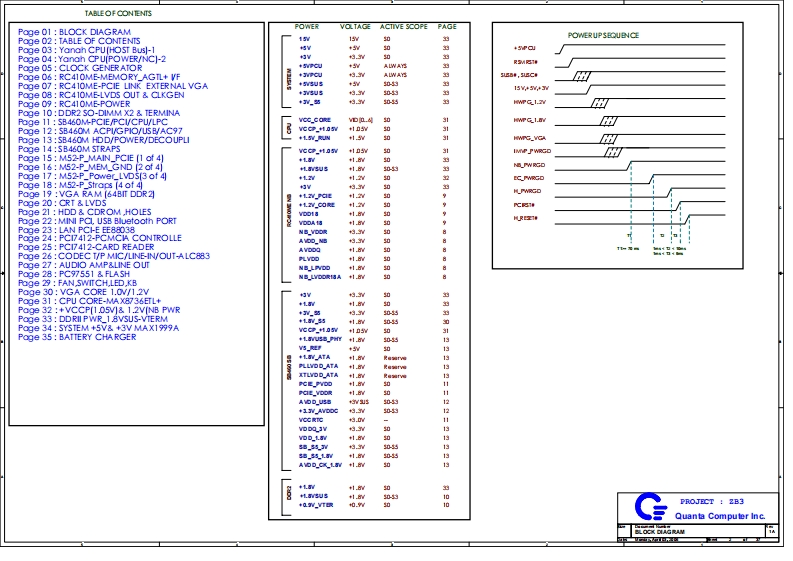
Task: Click the POWER column header
Action: pyautogui.click(x=307, y=26)
